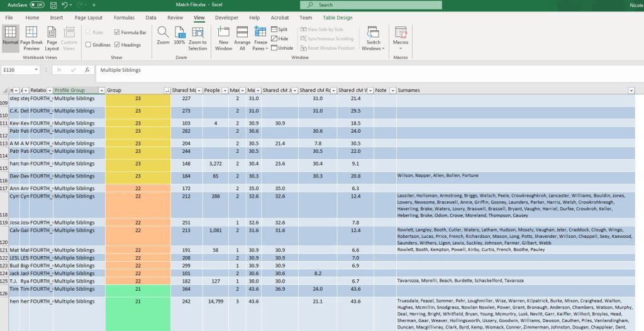Split the worksheet window
This screenshot has height=331, width=644.
[x=279, y=30]
